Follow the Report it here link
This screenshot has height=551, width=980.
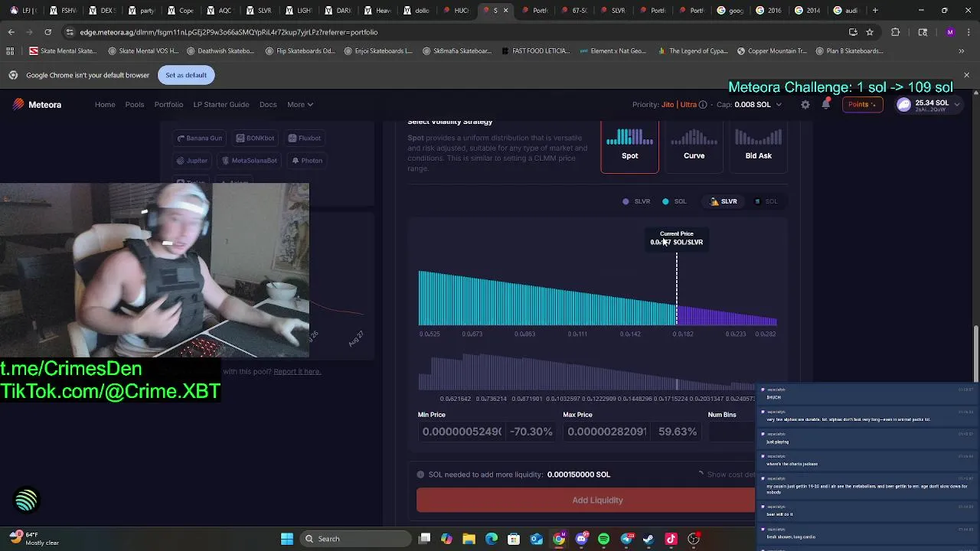point(297,372)
